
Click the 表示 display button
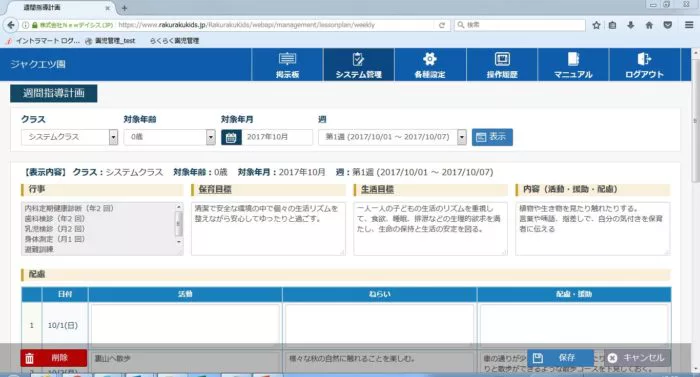pyautogui.click(x=492, y=137)
